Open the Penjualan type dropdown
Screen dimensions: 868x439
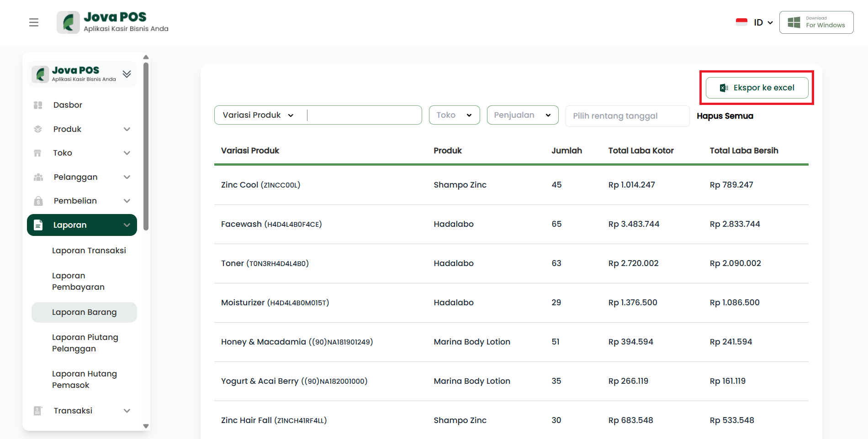click(x=522, y=115)
